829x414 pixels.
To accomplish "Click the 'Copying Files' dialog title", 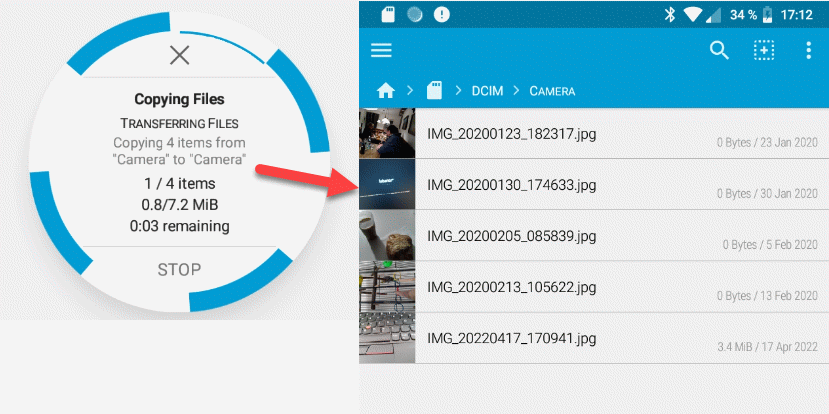I will click(179, 99).
